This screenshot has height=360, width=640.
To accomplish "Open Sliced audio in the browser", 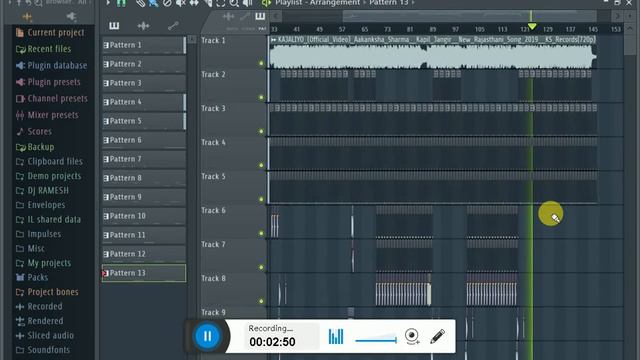I will click(x=45, y=336).
